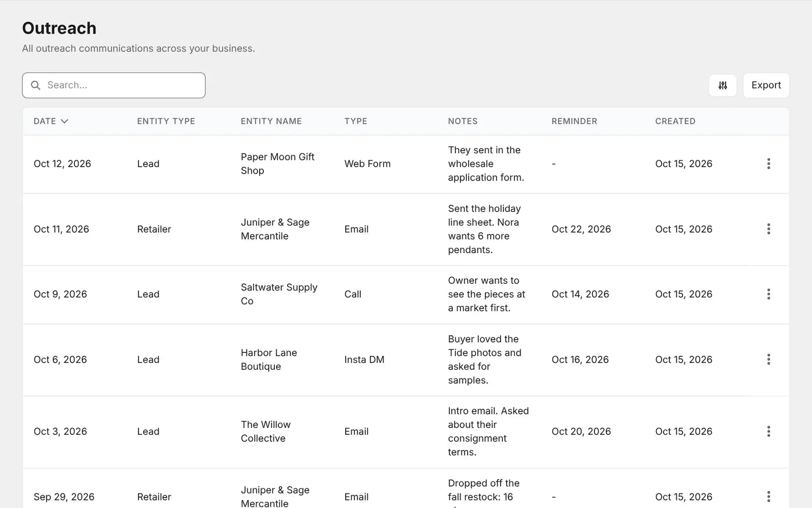Click the "Call" type cell
812x508 pixels.
pyautogui.click(x=353, y=294)
